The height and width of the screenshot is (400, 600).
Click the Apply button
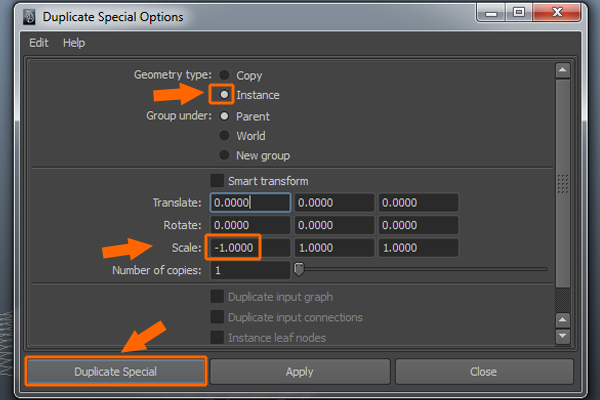click(x=300, y=371)
